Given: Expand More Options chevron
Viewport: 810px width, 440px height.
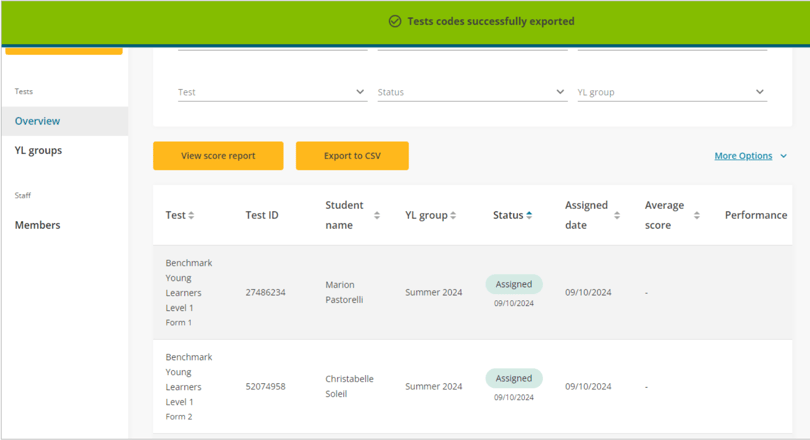Looking at the screenshot, I should [783, 156].
